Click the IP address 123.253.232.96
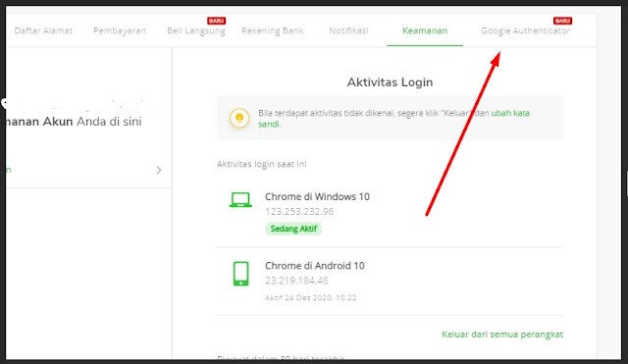The width and height of the screenshot is (628, 364). click(299, 211)
